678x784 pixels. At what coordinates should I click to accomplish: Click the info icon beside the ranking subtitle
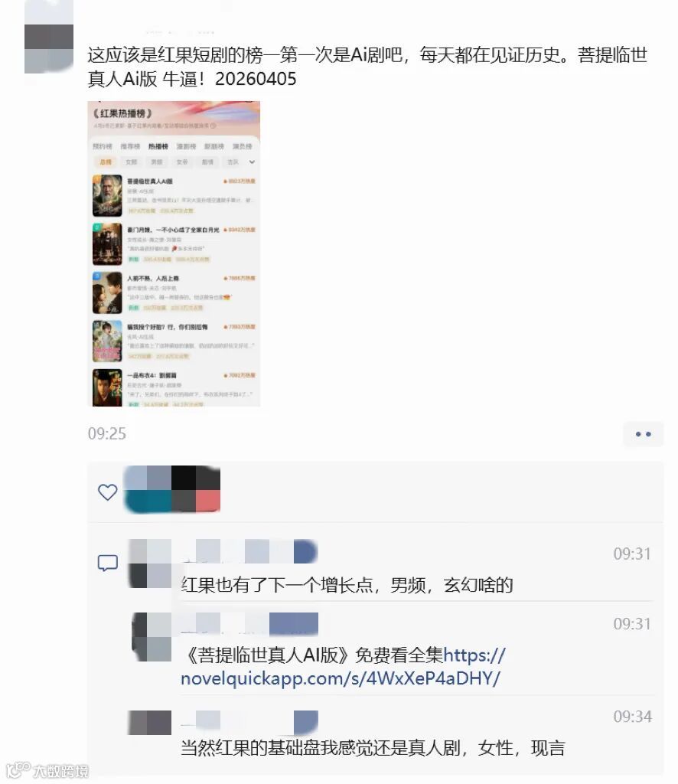pyautogui.click(x=214, y=126)
